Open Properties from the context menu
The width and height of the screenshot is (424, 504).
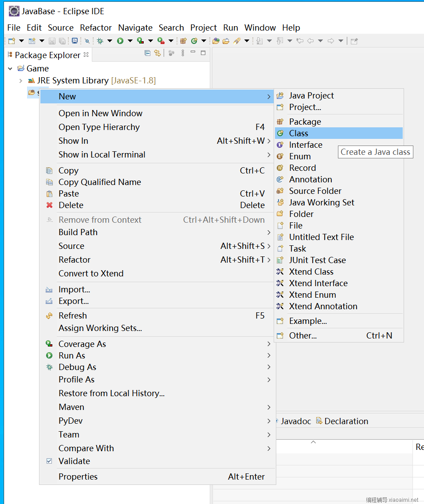[157, 476]
